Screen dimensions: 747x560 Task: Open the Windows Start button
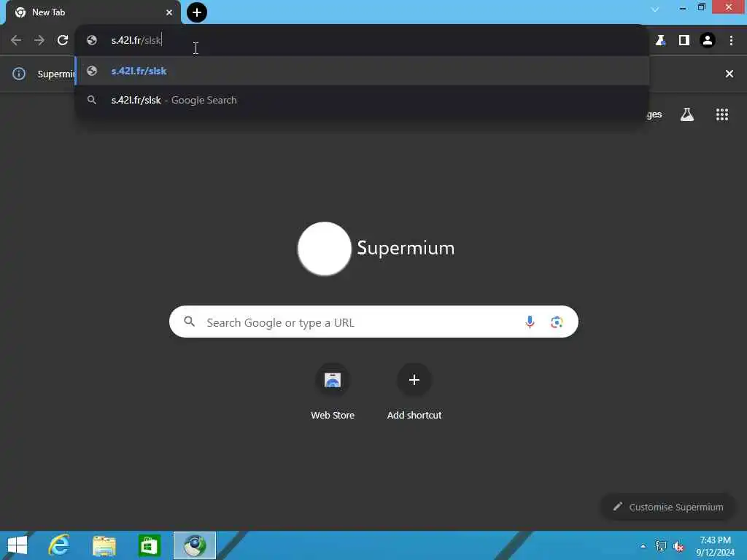coord(18,545)
